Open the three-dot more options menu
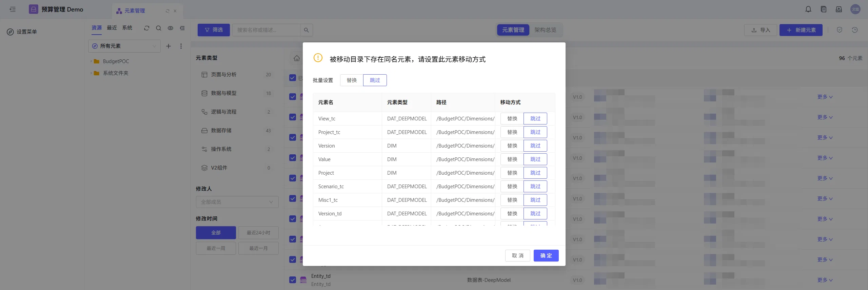Viewport: 868px width, 290px height. (x=181, y=46)
